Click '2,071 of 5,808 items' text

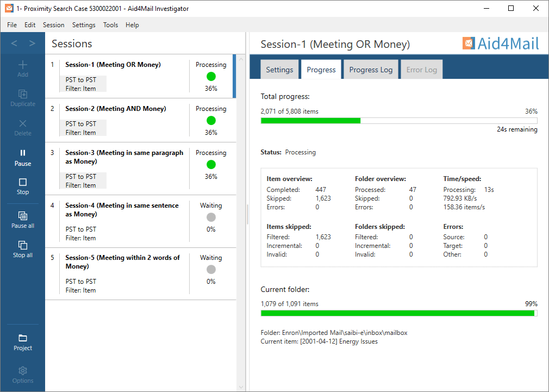[x=290, y=111]
